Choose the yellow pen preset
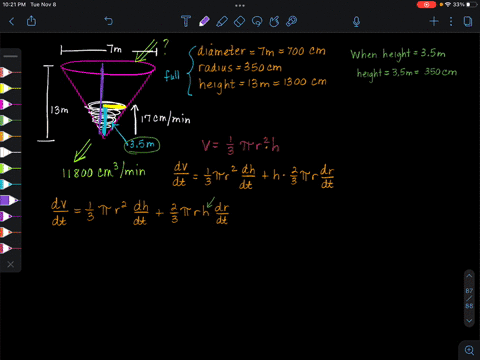The width and height of the screenshot is (480, 360). pos(10,88)
